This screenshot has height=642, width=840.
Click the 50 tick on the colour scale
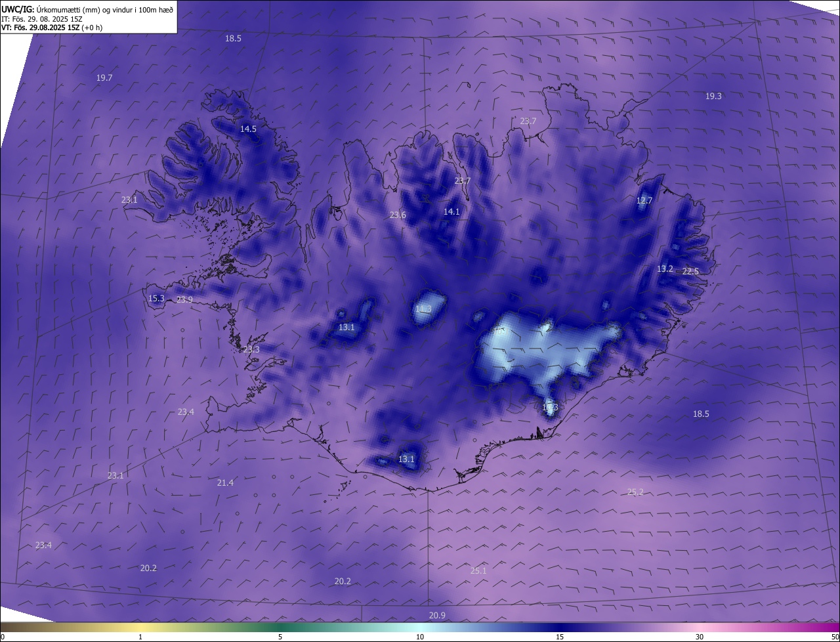click(835, 637)
